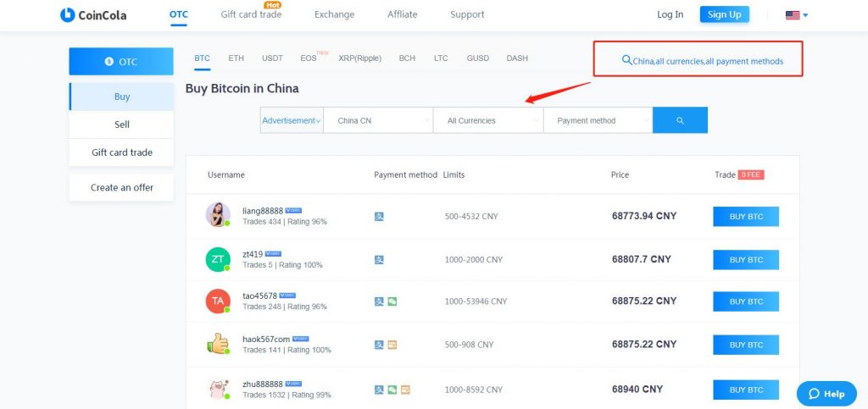Open zhu888888 username link

[x=263, y=384]
